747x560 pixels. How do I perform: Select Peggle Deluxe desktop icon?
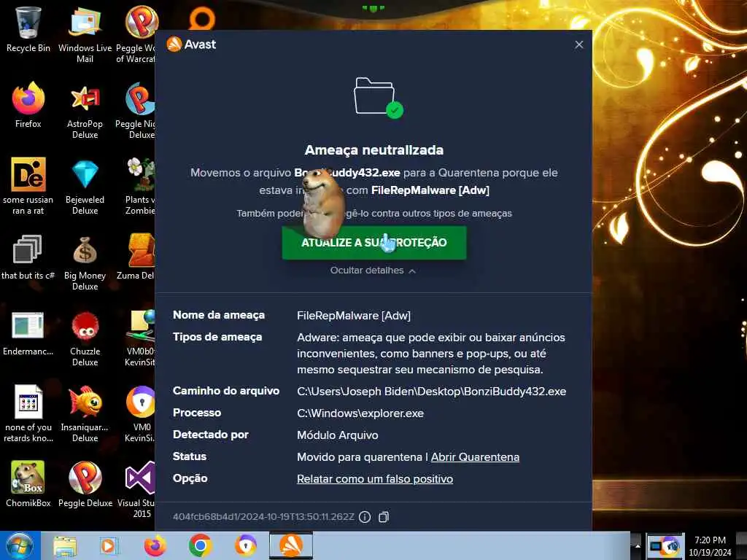click(x=85, y=484)
